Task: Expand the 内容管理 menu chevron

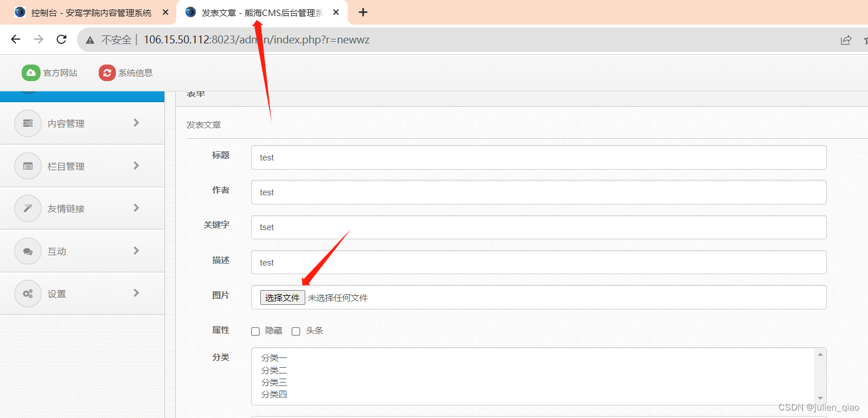Action: (136, 123)
